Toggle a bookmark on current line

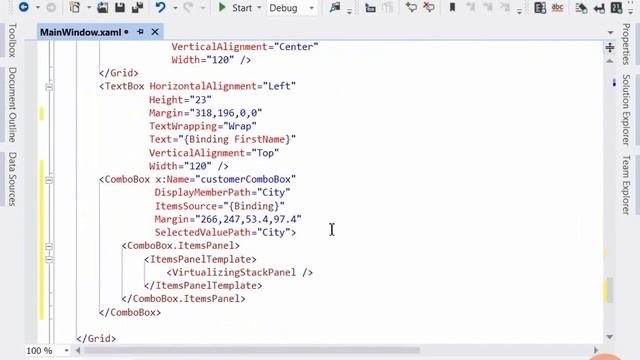(452, 7)
